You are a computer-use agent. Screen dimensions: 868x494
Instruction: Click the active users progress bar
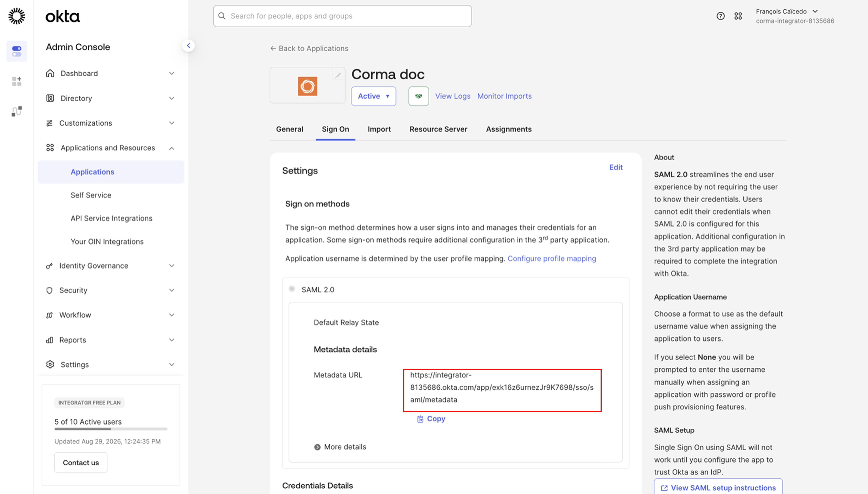tap(111, 429)
